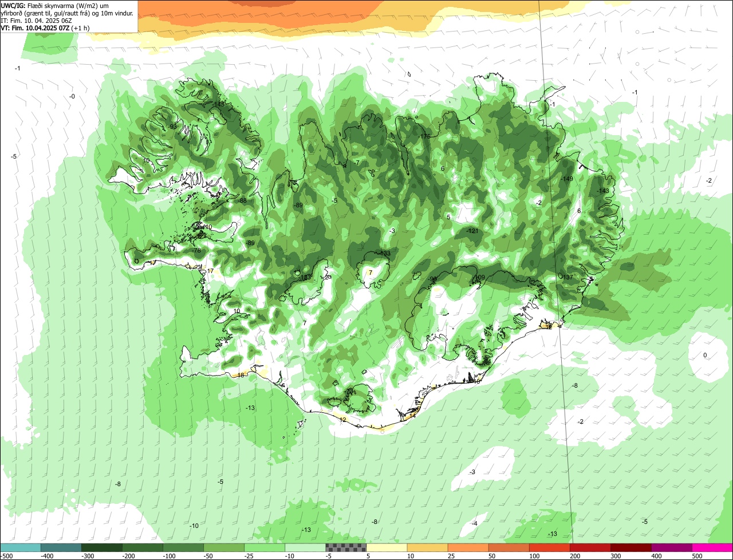Image resolution: width=733 pixels, height=560 pixels.
Task: Click the red swatch between 100 and 200
Action: (x=550, y=547)
